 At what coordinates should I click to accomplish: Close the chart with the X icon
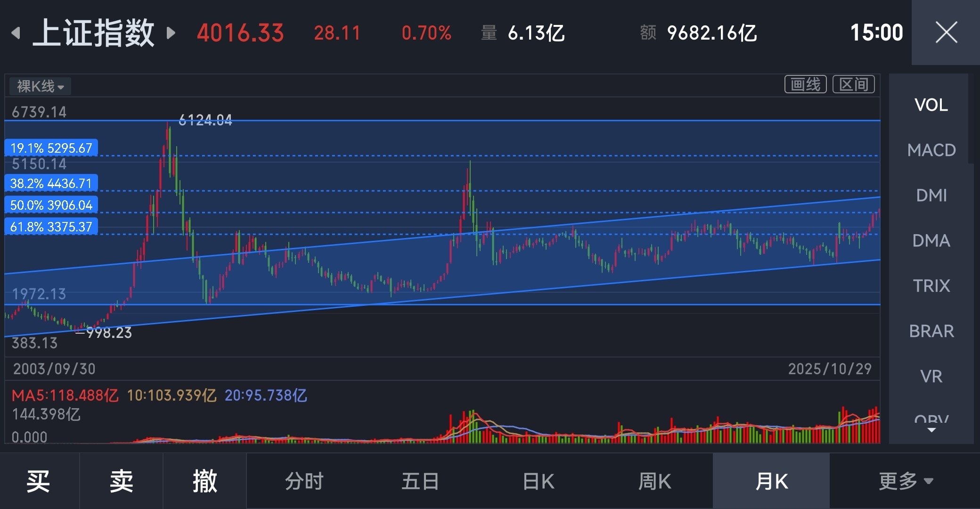[x=946, y=33]
